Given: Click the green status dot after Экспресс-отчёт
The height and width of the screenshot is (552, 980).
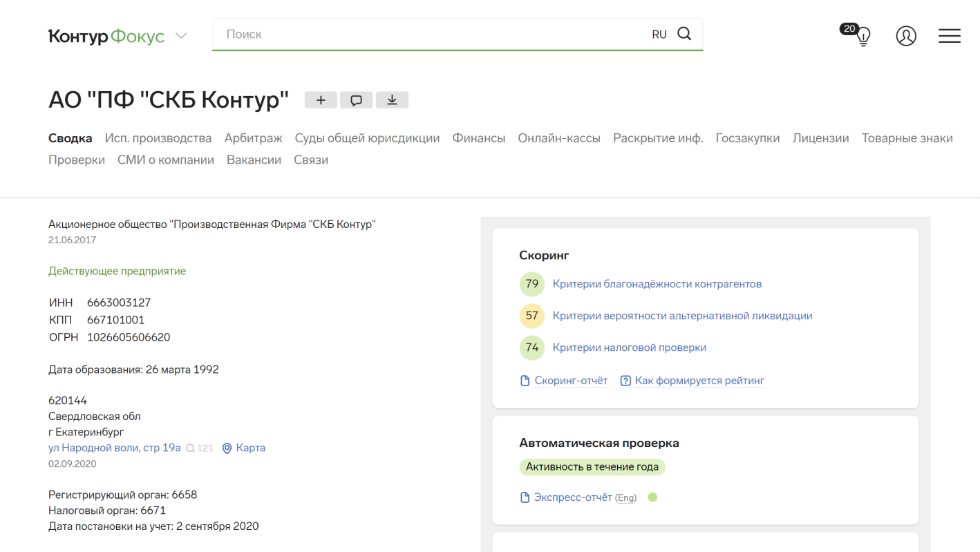Looking at the screenshot, I should click(x=652, y=497).
